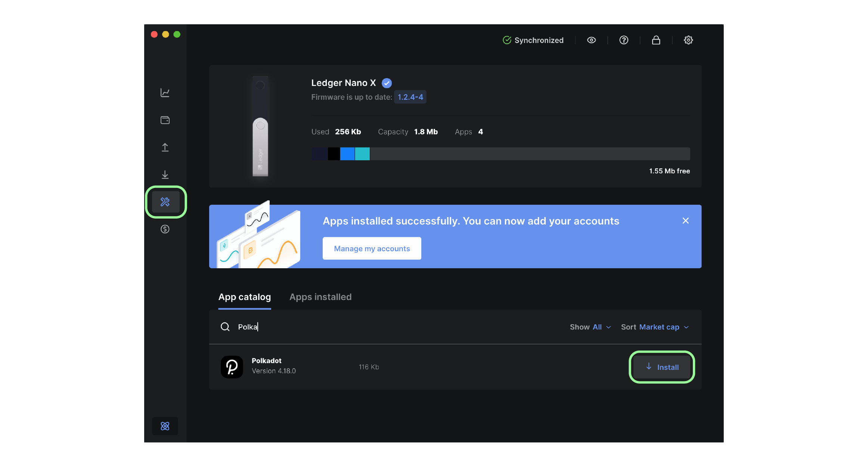868x467 pixels.
Task: Click the Polkadot app name
Action: 266,361
